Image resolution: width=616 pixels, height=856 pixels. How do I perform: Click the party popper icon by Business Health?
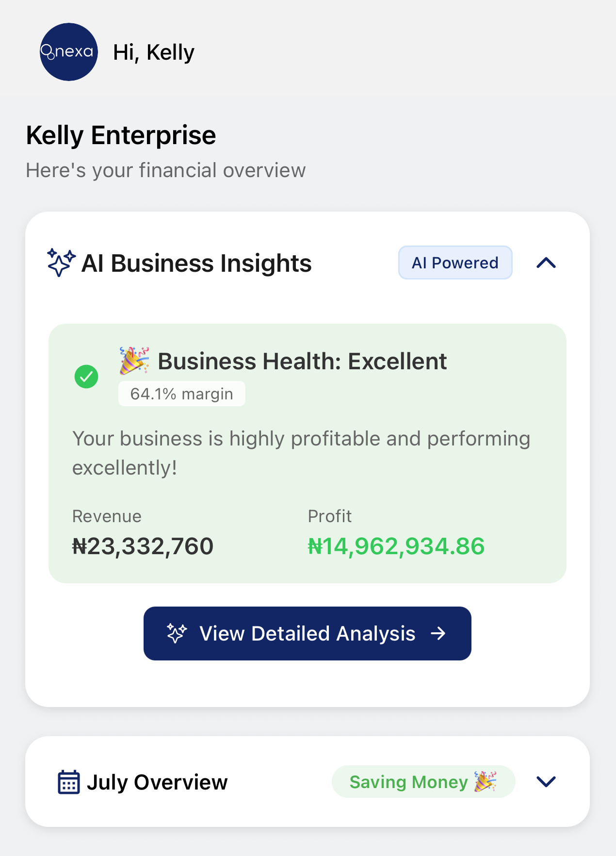[134, 361]
